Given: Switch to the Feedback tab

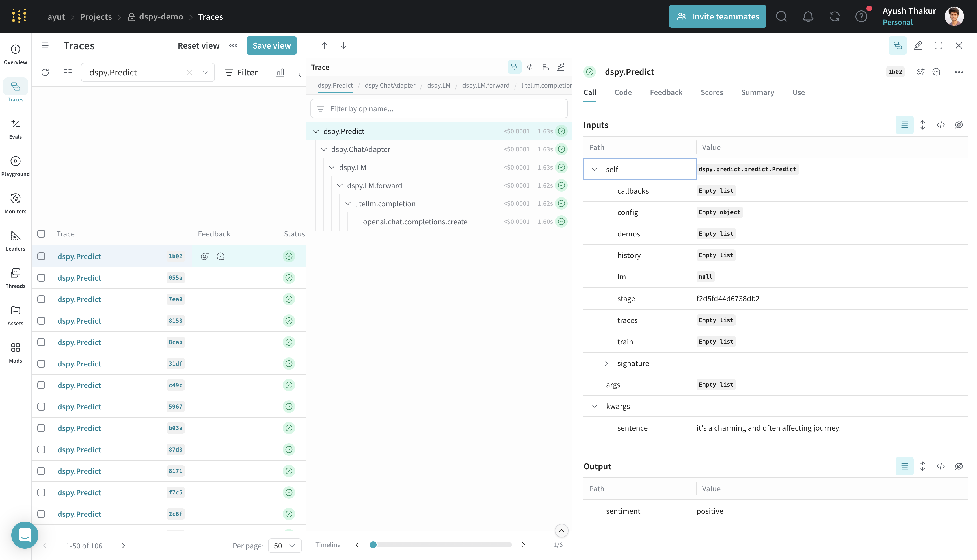Looking at the screenshot, I should 666,92.
